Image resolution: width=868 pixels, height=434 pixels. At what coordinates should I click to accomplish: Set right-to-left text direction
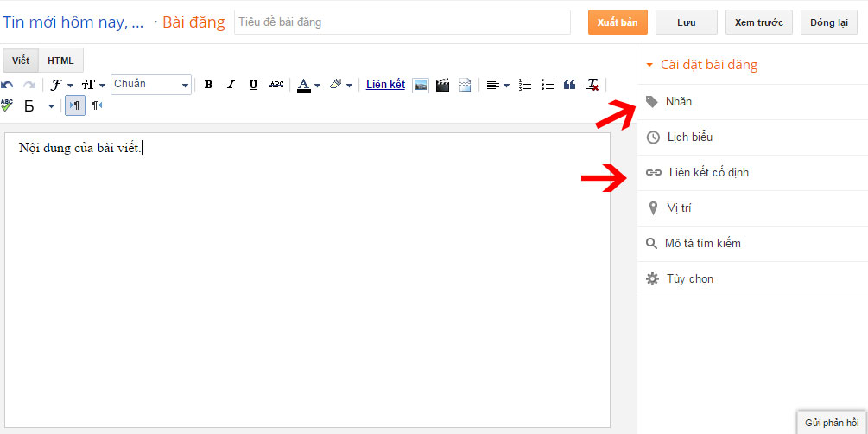point(97,105)
